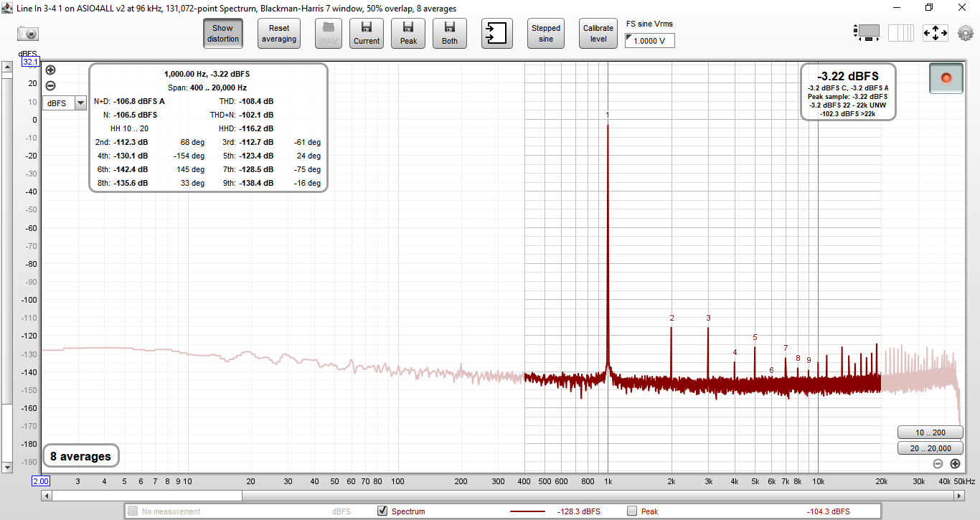
Task: Click the red record button
Action: point(946,77)
